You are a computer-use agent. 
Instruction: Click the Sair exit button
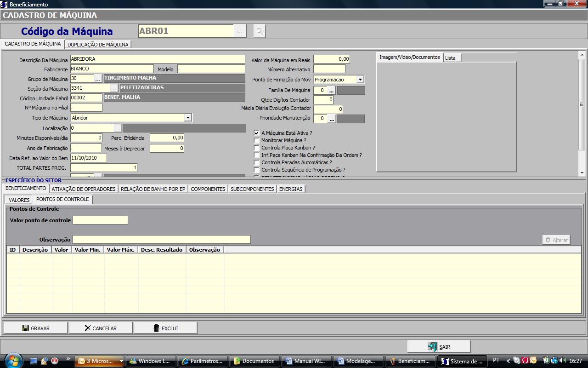[x=439, y=347]
